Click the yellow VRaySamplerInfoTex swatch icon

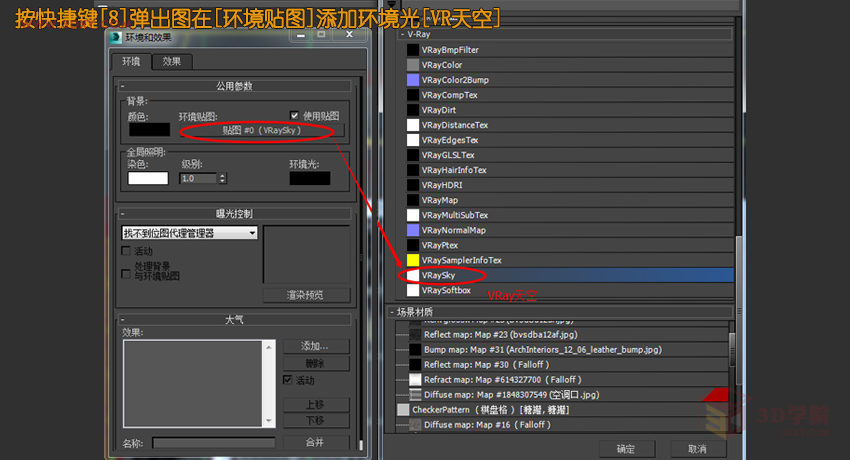413,260
